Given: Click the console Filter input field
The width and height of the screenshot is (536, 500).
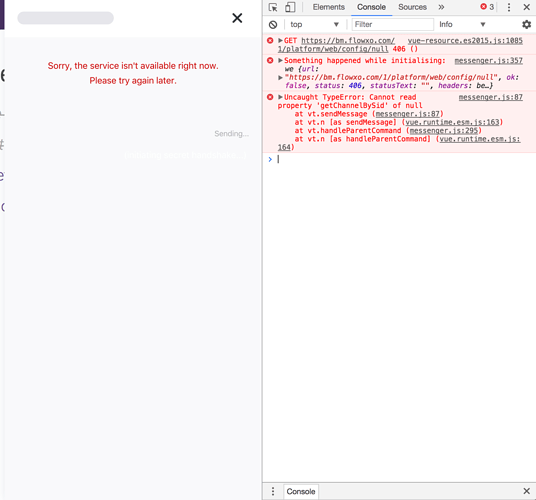Looking at the screenshot, I should pos(393,25).
